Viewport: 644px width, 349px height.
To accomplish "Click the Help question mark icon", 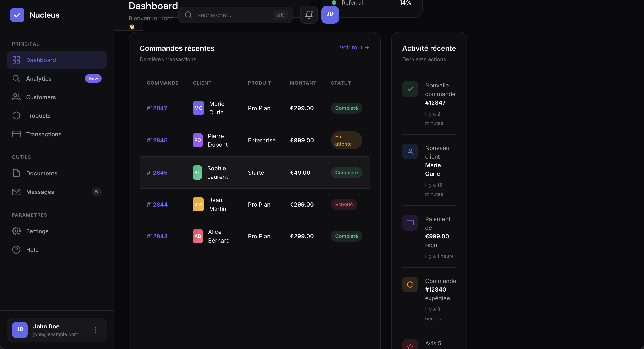I will [16, 250].
